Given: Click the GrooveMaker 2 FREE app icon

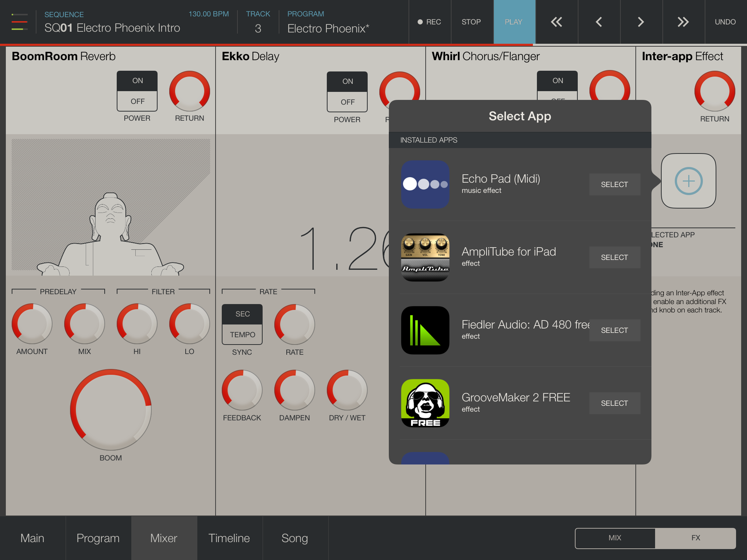Looking at the screenshot, I should 425,403.
